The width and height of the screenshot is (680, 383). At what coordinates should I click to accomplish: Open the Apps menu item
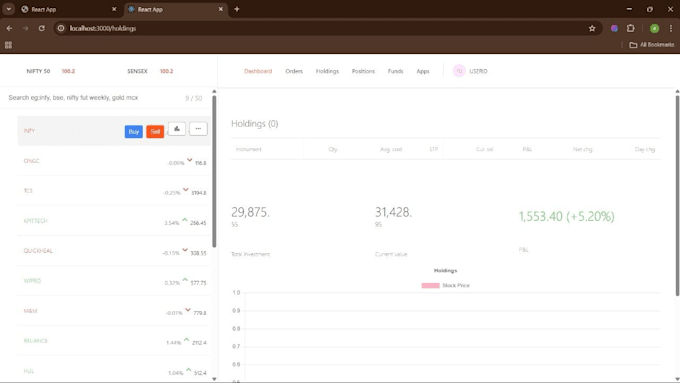(x=423, y=71)
